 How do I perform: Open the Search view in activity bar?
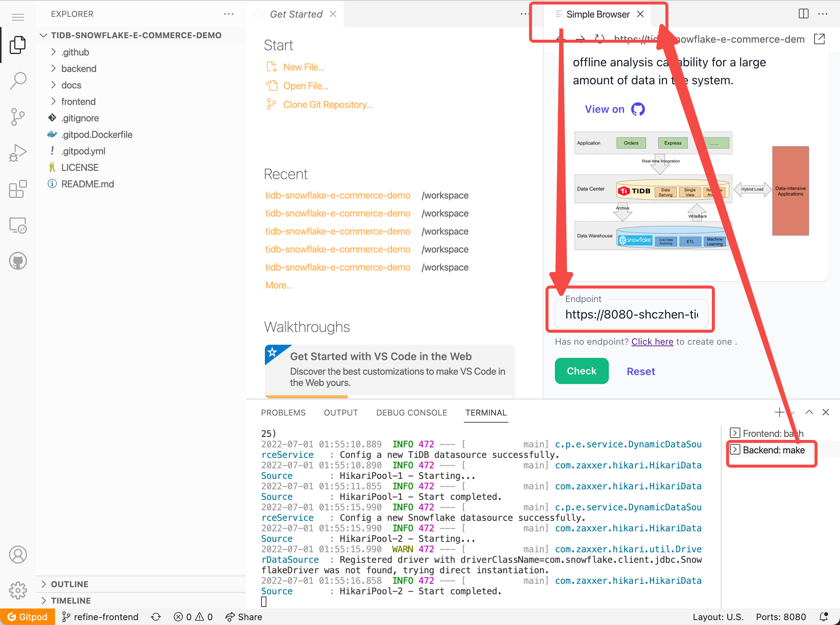point(18,81)
